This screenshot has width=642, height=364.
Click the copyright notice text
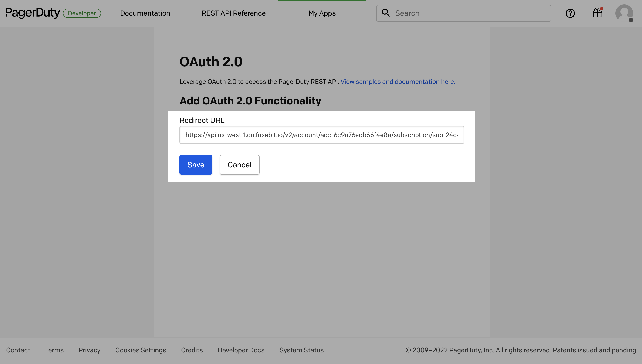[521, 350]
